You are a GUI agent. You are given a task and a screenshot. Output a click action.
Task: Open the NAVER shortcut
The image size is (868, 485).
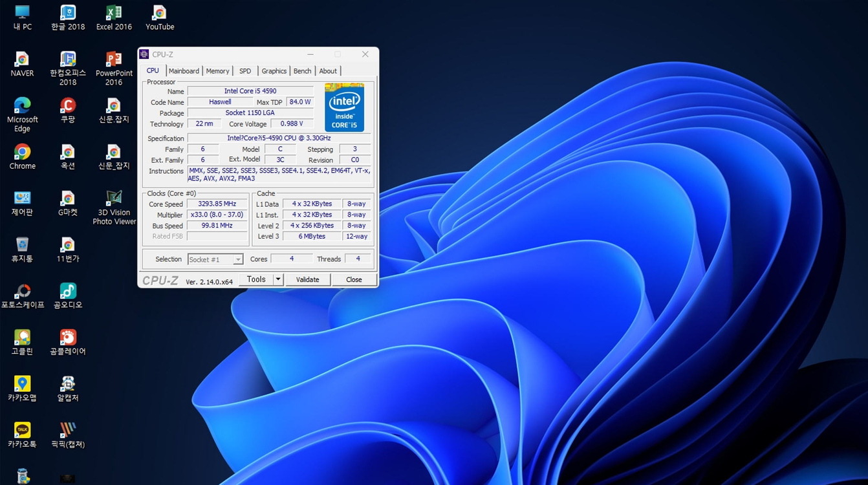click(x=22, y=63)
